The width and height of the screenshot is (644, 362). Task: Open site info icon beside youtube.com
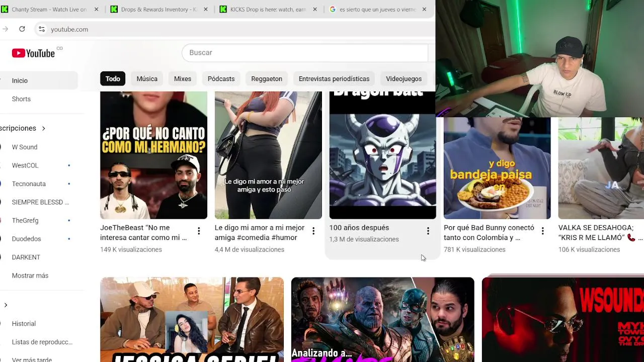tap(42, 29)
